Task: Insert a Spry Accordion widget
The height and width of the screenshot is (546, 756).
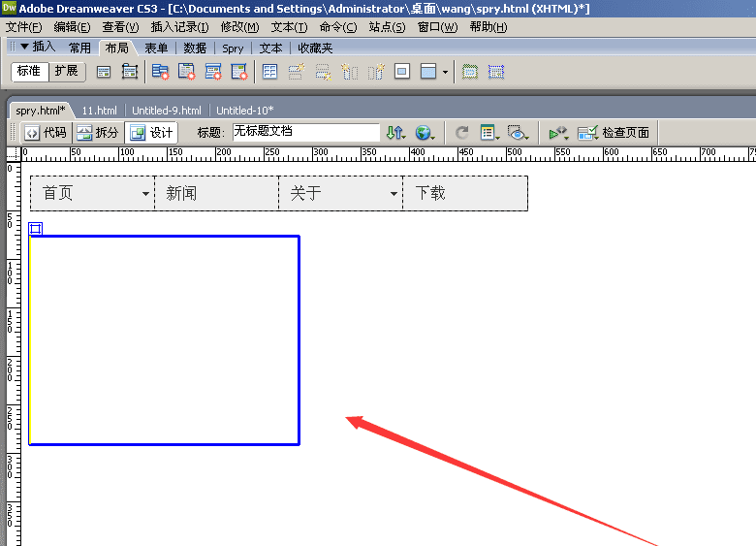Action: [x=213, y=73]
